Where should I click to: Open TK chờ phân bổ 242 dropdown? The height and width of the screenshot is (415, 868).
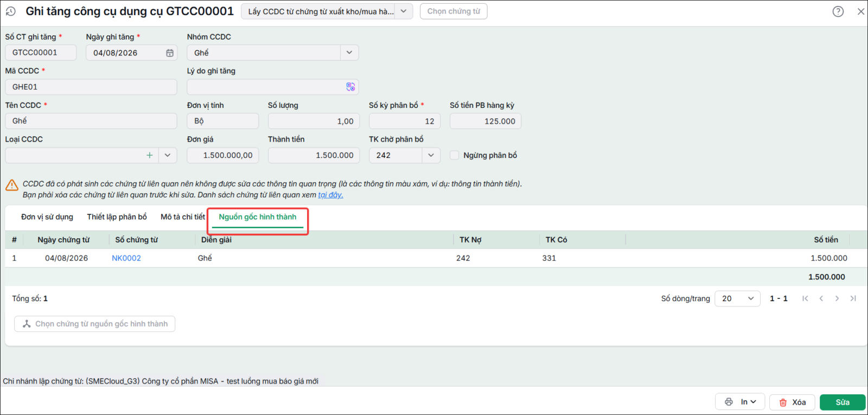point(431,155)
